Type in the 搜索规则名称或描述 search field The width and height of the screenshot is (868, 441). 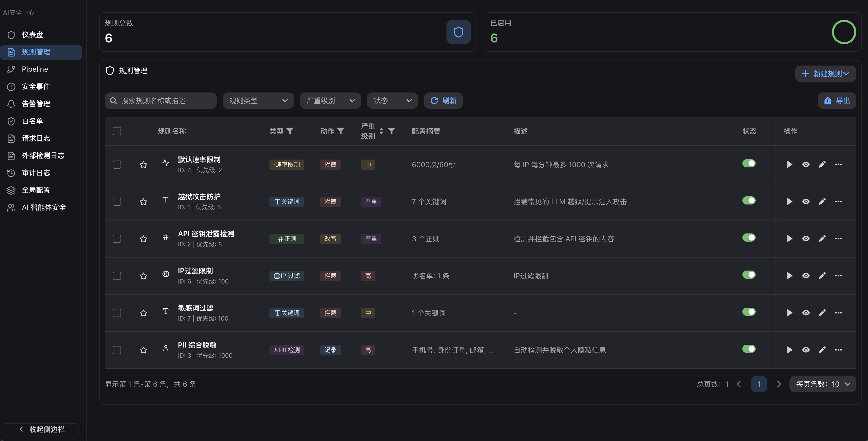click(x=161, y=100)
